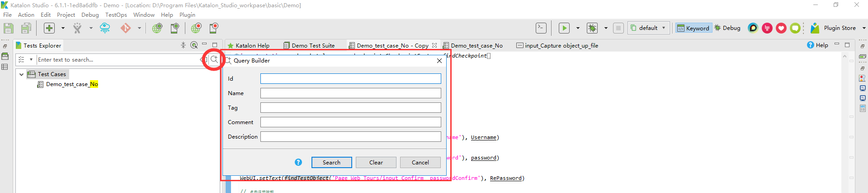The image size is (868, 193).
Task: Click the Save toolbar icon
Action: click(9, 28)
